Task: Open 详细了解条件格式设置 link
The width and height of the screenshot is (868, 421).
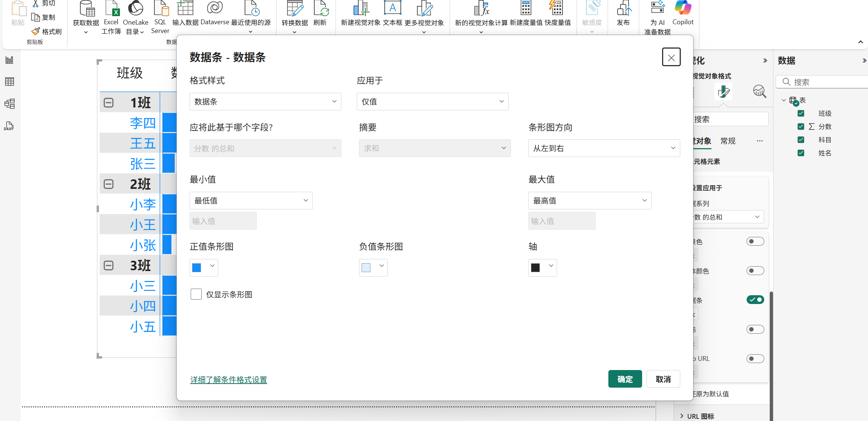Action: click(228, 380)
